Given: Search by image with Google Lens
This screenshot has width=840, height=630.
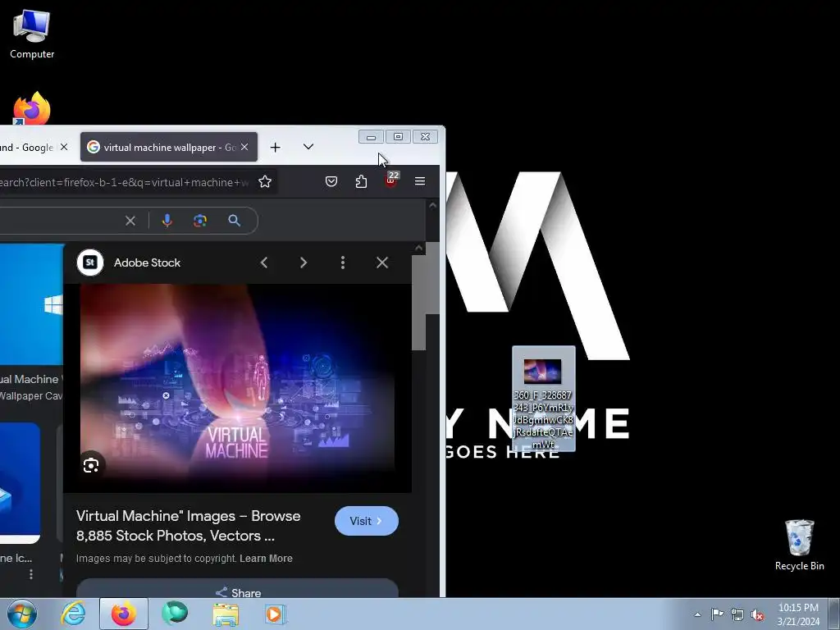Looking at the screenshot, I should click(x=200, y=221).
